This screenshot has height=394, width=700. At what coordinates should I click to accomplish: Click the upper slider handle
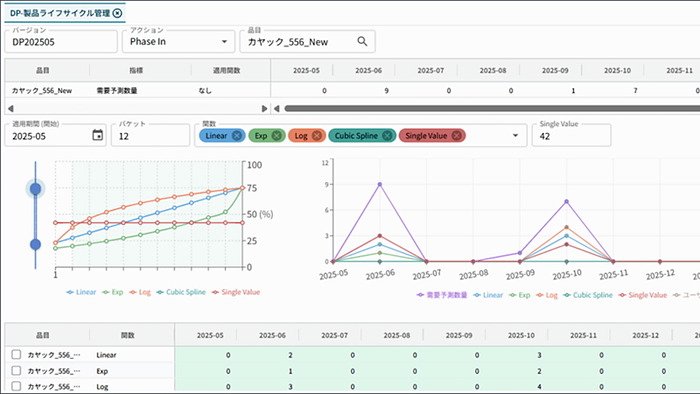(x=35, y=189)
